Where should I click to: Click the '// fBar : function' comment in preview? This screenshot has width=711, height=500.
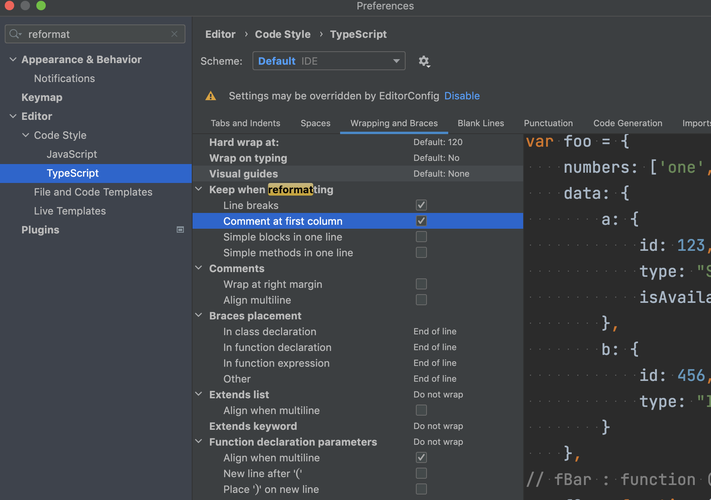618,480
